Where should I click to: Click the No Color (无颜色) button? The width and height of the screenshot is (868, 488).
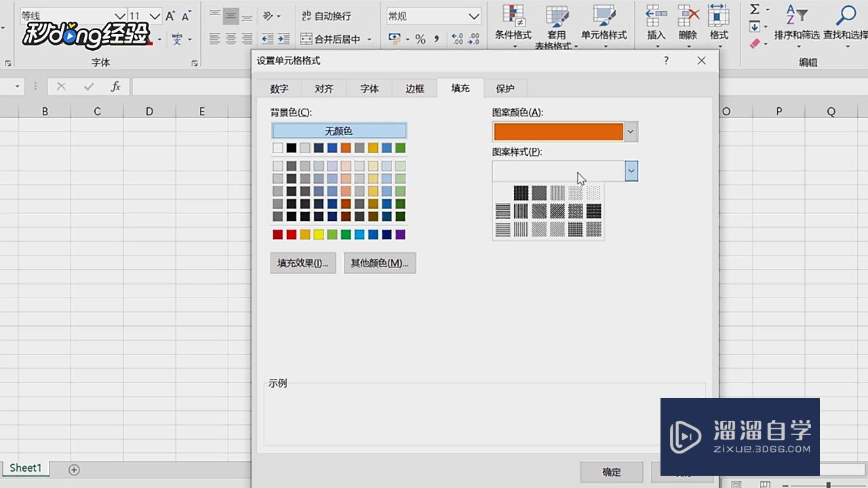pyautogui.click(x=339, y=131)
